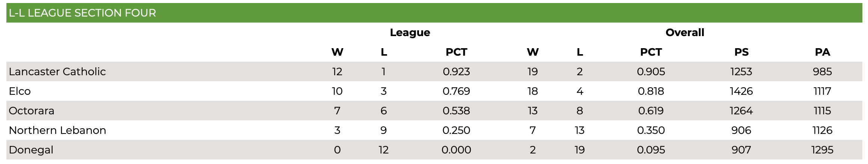Click the League L column header
The height and width of the screenshot is (164, 868).
click(384, 52)
